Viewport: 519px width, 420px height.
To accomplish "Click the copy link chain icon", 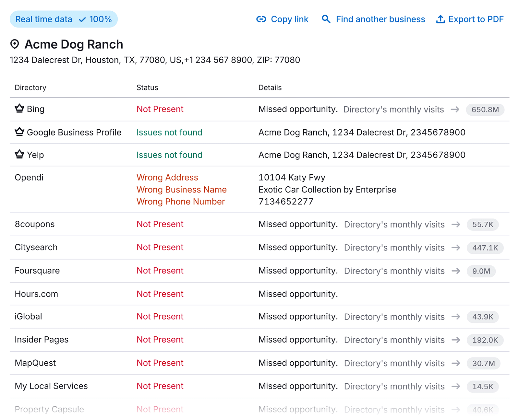I will (261, 19).
